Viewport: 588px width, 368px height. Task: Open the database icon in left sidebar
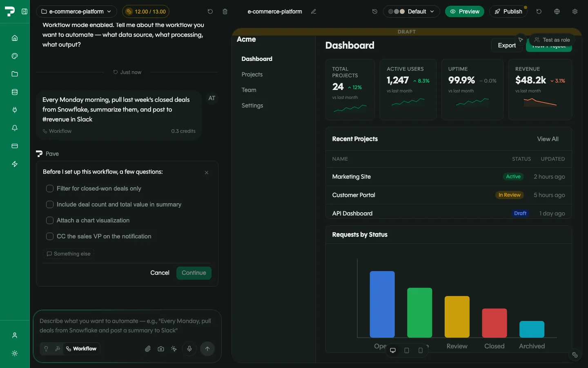tap(15, 92)
